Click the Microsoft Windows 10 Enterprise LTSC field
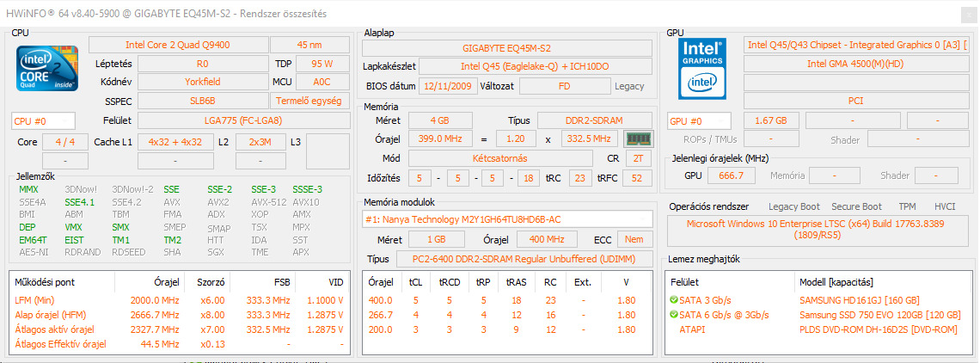Screen dimensions: 980x363 coord(819,229)
